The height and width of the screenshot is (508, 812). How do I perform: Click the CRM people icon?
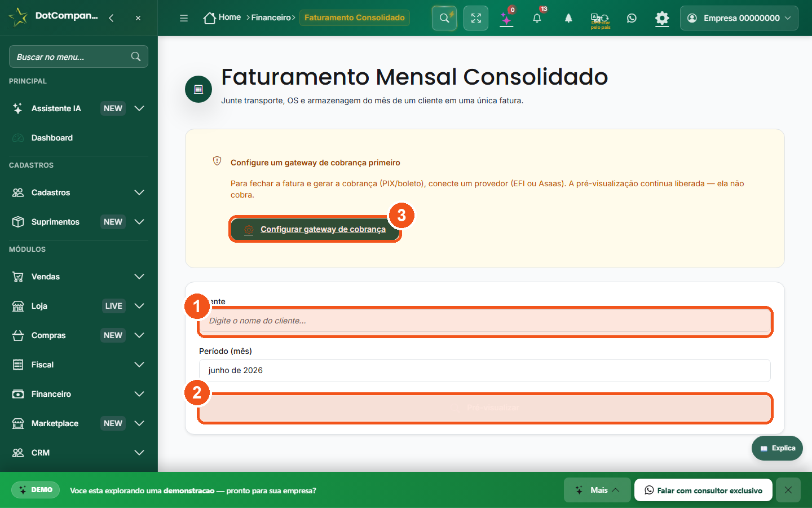[18, 453]
